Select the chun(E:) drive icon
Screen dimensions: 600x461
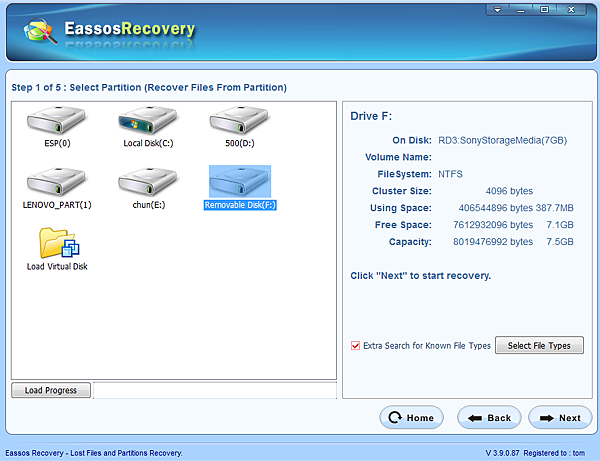click(148, 182)
